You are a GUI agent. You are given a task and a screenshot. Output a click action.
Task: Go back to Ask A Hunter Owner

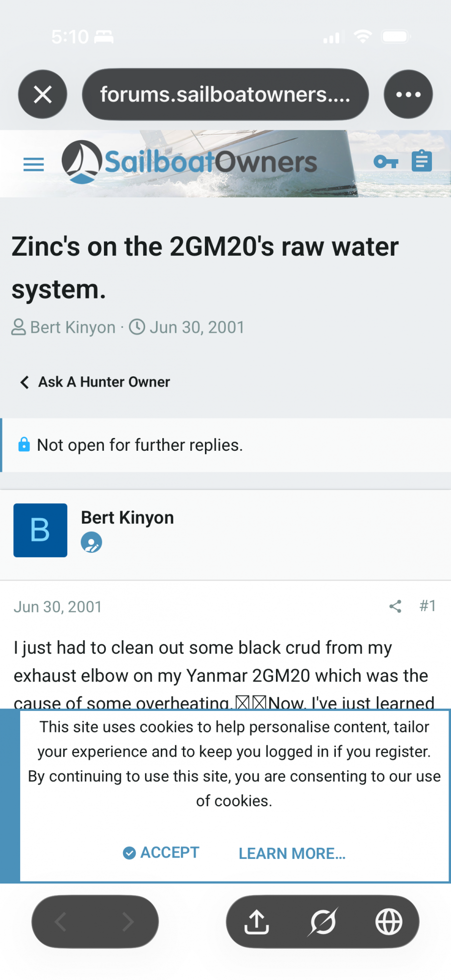(x=95, y=382)
